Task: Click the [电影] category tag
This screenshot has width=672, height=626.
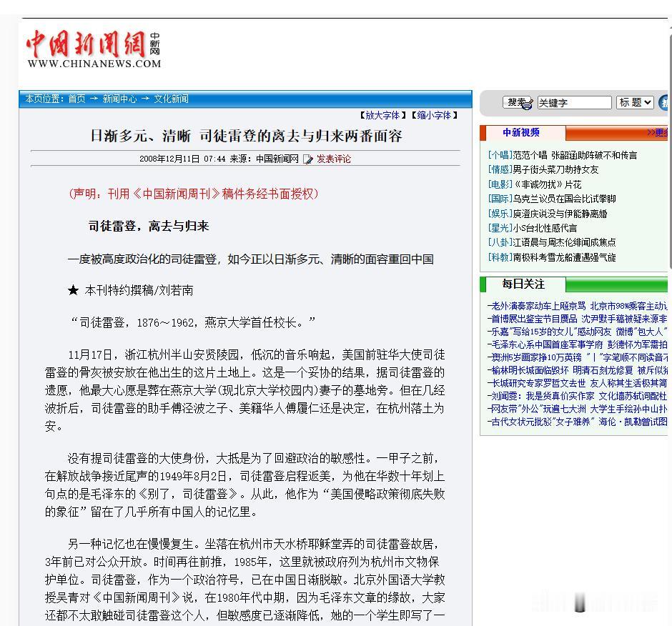Action: pos(500,184)
